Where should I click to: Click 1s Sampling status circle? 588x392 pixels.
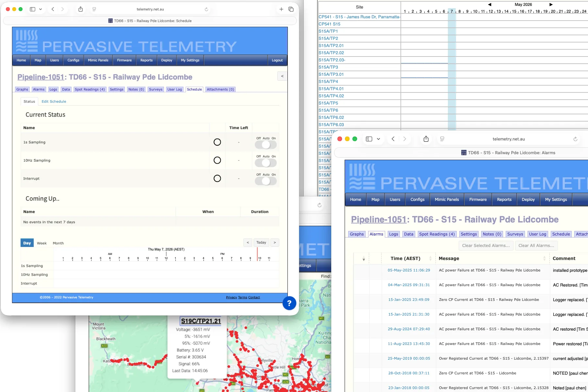click(217, 142)
